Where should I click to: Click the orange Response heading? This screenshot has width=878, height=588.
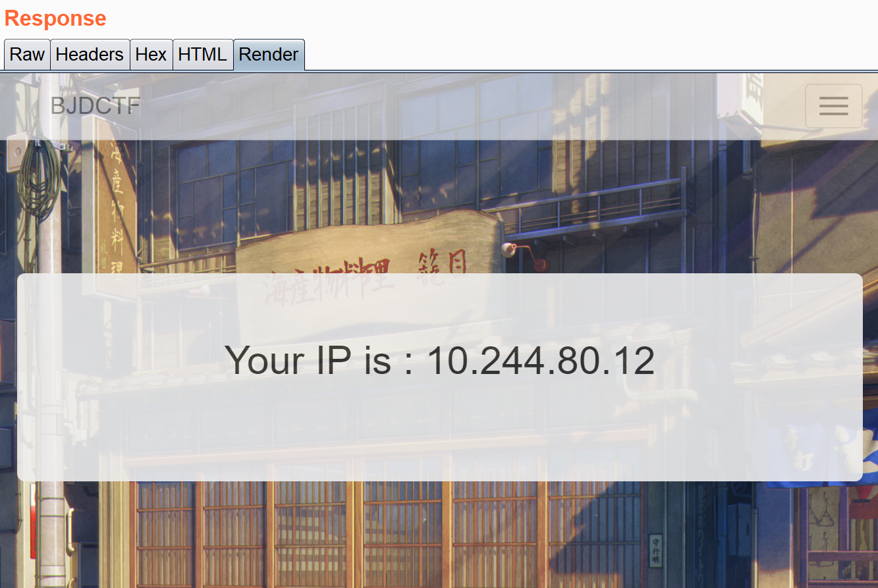coord(55,18)
